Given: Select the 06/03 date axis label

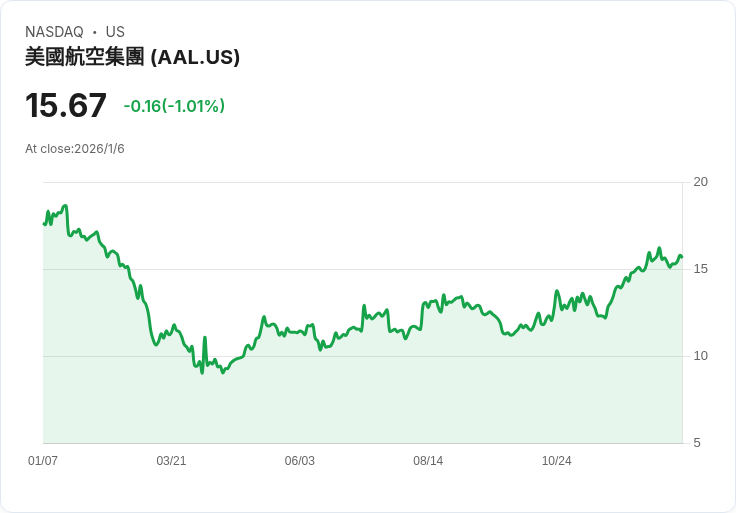Looking at the screenshot, I should [x=300, y=461].
